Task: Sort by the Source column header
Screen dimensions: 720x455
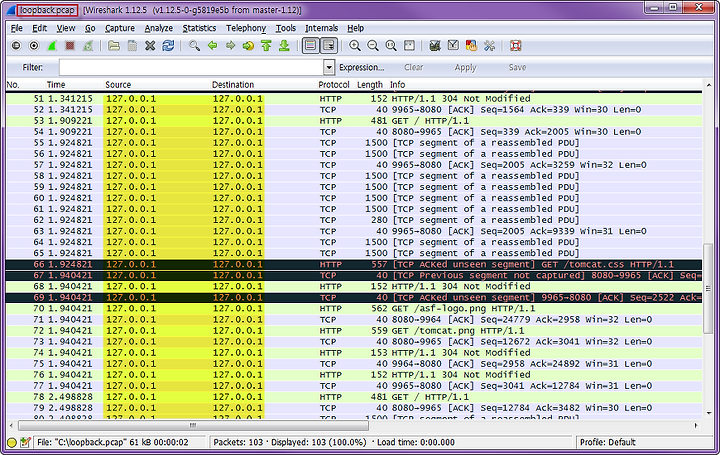Action: point(118,84)
